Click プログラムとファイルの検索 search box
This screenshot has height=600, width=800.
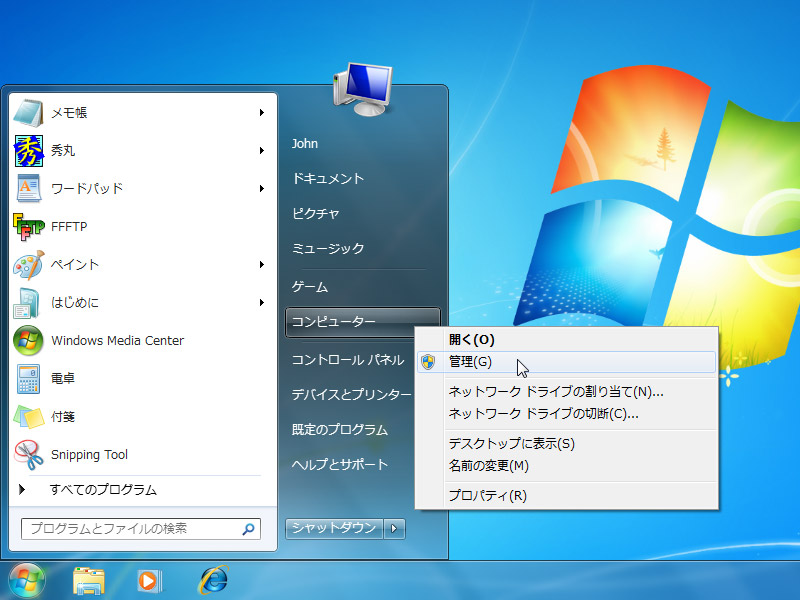point(141,529)
